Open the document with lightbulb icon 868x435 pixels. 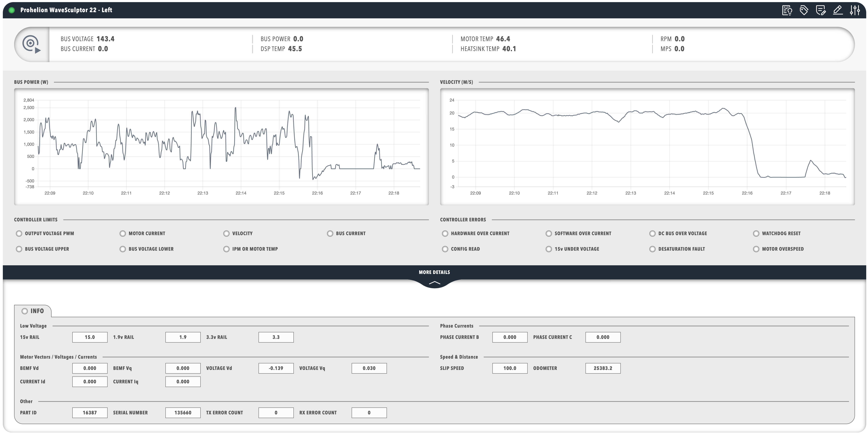pos(787,10)
